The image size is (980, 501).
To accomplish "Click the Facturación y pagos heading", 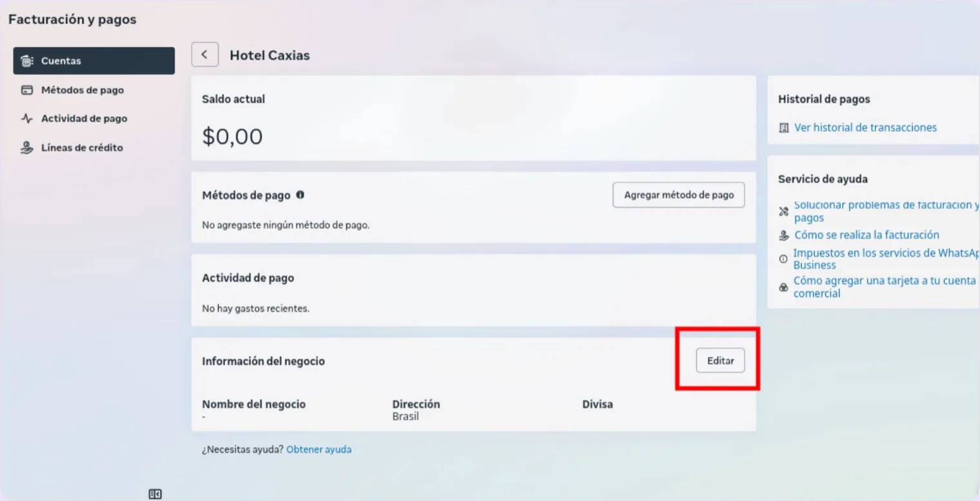I will [x=72, y=19].
